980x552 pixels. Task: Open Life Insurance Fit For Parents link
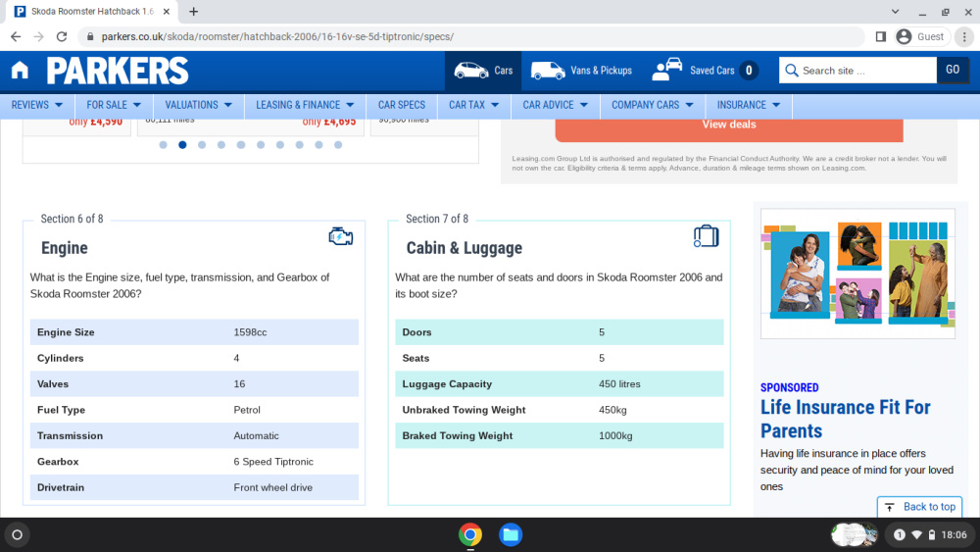pos(845,419)
